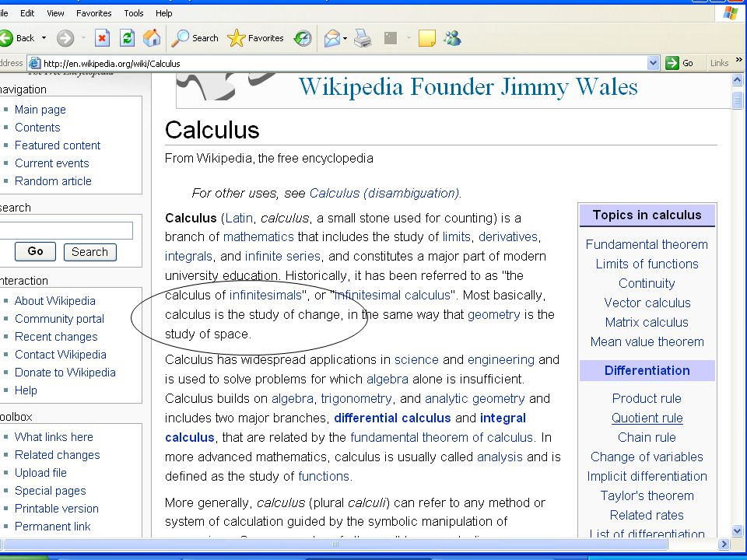The width and height of the screenshot is (747, 560).
Task: Open the Tools menu
Action: (x=134, y=13)
